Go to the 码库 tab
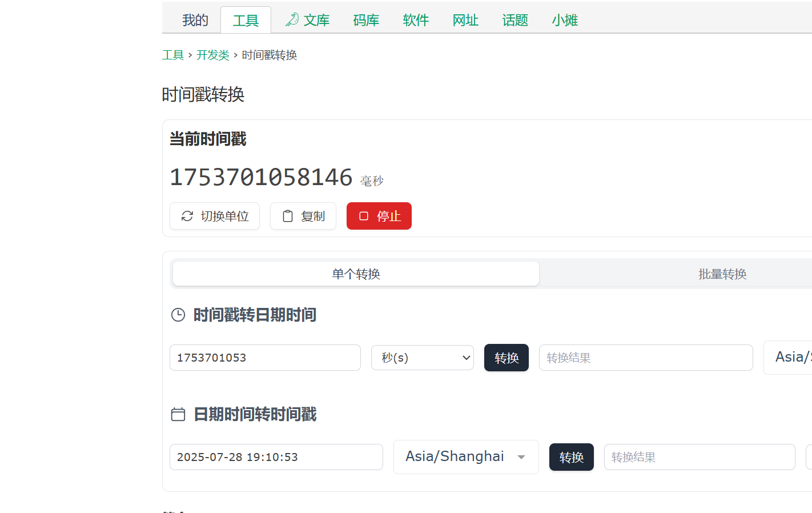The width and height of the screenshot is (812, 513). click(366, 20)
